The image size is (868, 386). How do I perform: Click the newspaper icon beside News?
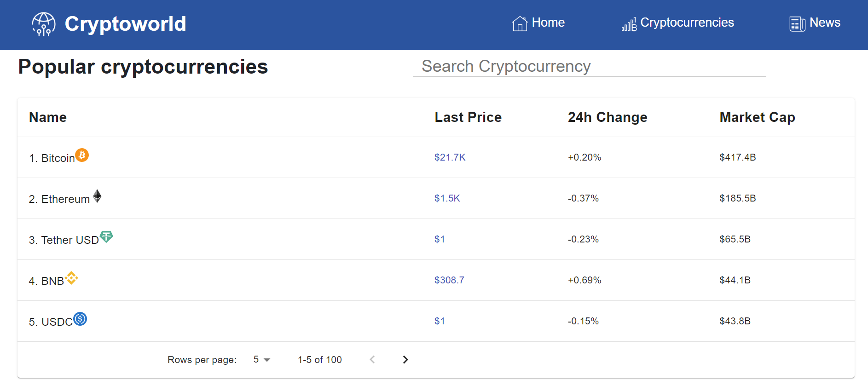click(797, 24)
